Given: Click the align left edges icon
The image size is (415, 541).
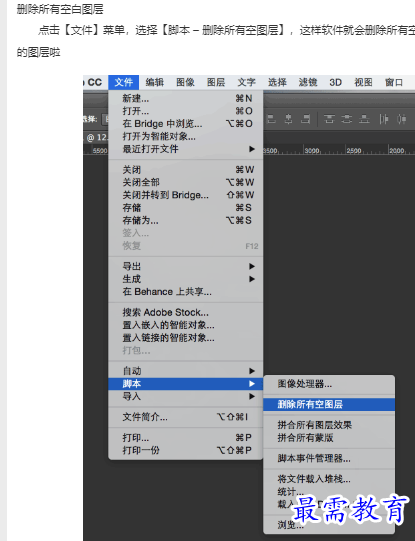Looking at the screenshot, I should tap(272, 119).
